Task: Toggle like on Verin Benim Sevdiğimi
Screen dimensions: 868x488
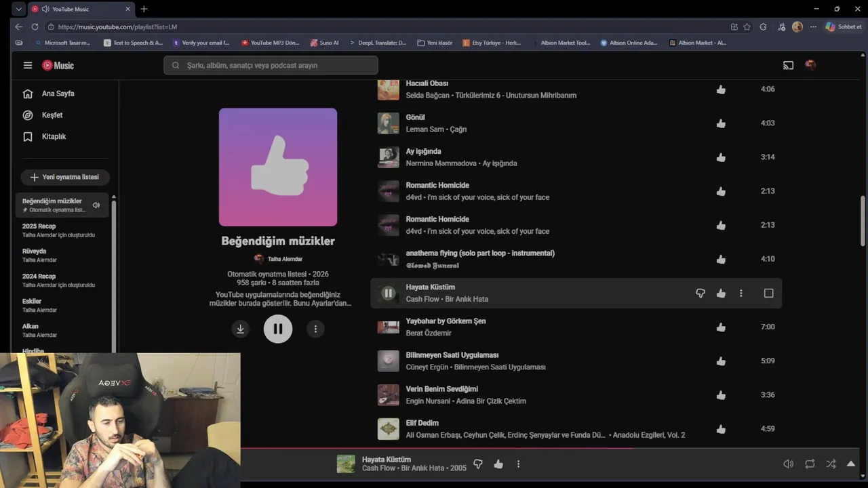Action: (x=721, y=394)
